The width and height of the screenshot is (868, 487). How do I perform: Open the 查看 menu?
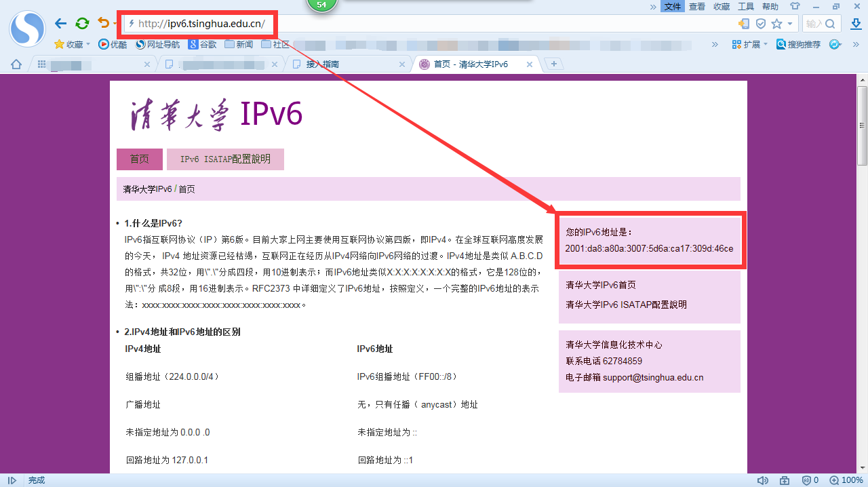click(x=697, y=6)
